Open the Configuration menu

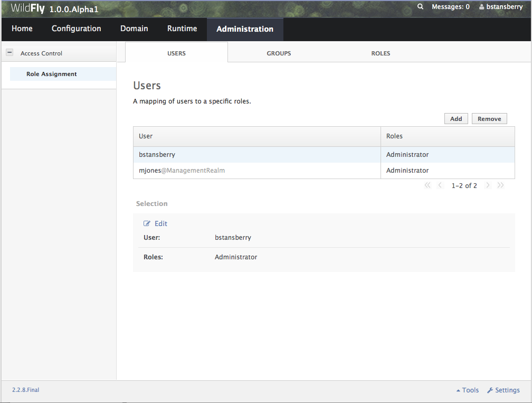pos(77,29)
